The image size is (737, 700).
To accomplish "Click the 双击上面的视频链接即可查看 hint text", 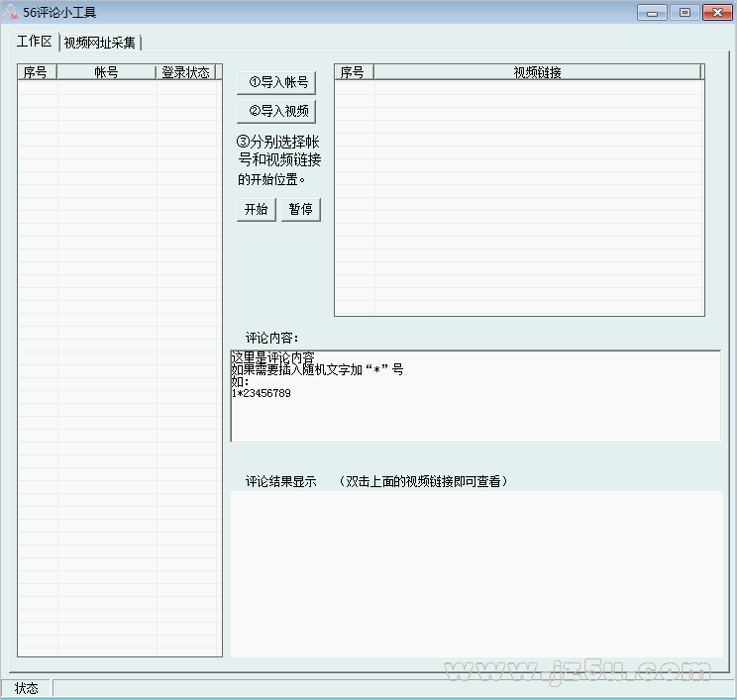I will pos(423,481).
